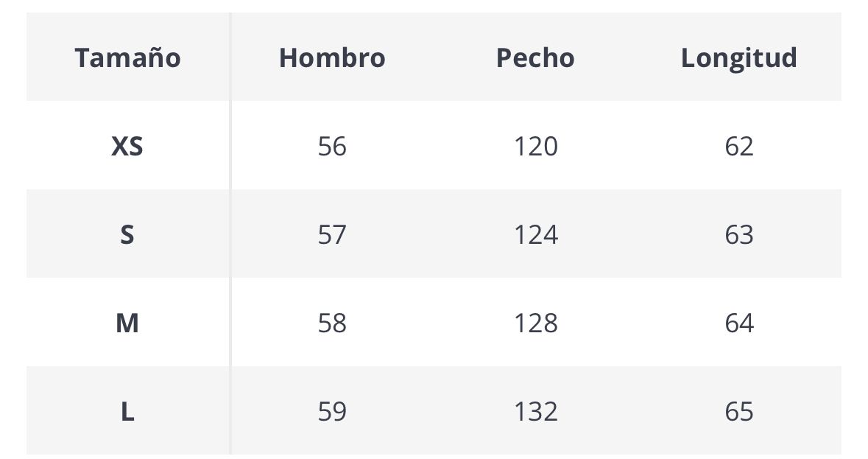
Task: Click the Longitud column header
Action: 738,57
